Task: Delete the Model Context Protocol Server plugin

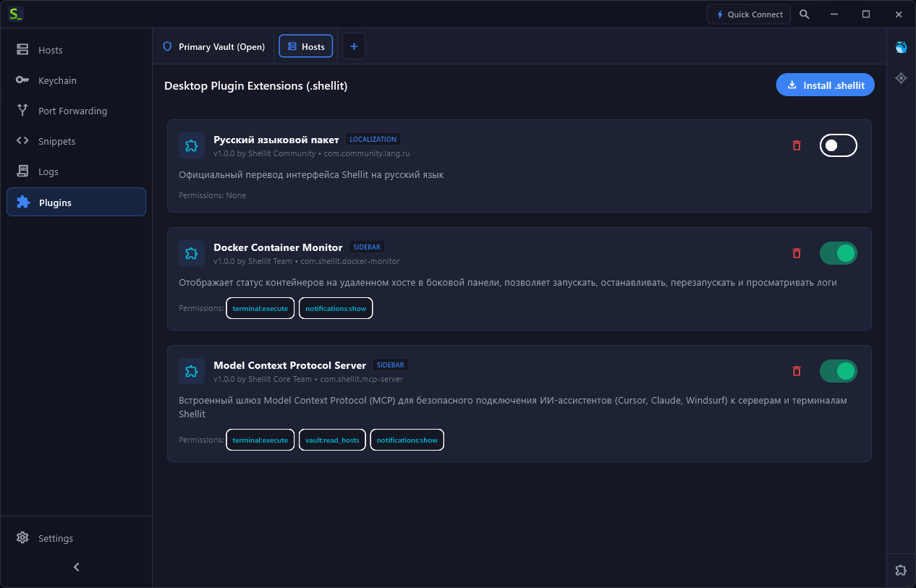Action: click(797, 371)
